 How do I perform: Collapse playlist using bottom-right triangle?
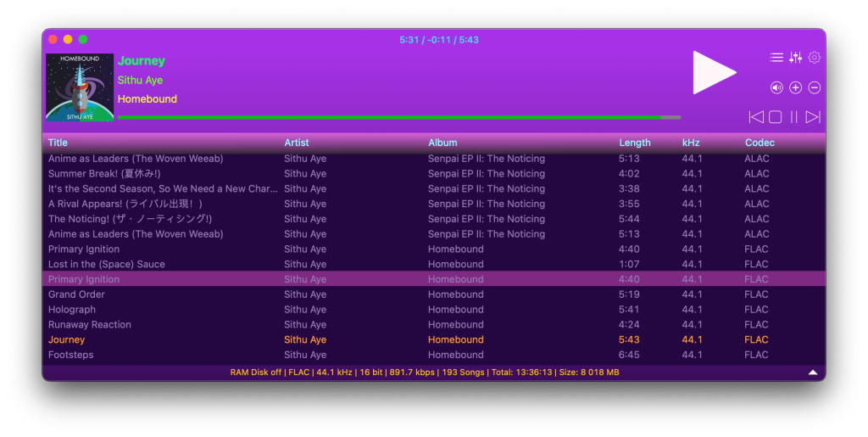[813, 373]
